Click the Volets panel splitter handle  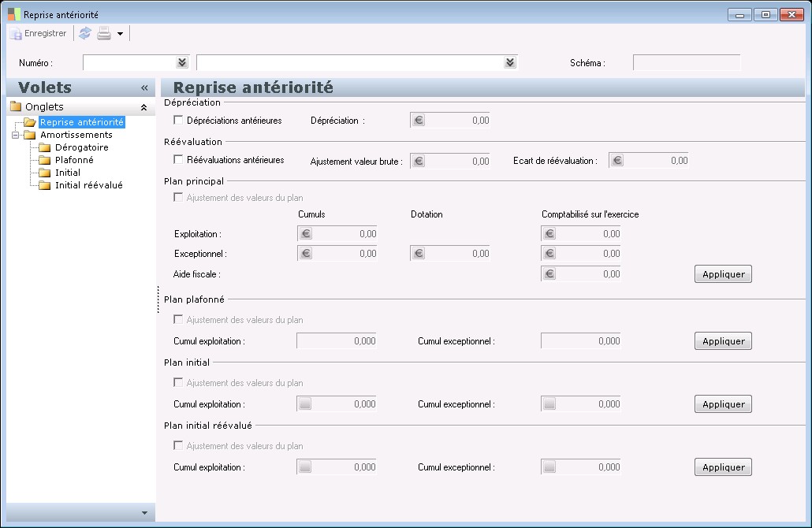click(x=158, y=299)
